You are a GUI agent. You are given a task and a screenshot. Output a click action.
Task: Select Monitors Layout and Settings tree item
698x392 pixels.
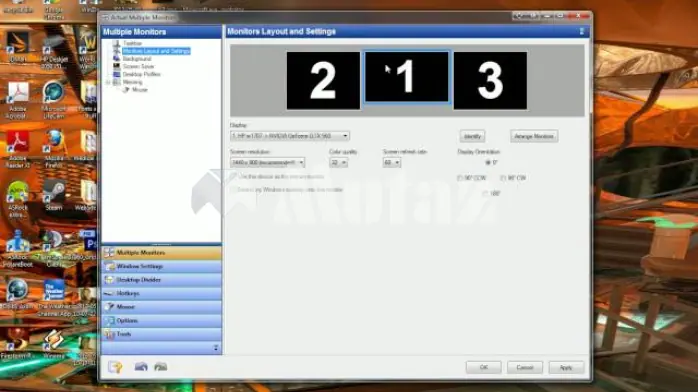pyautogui.click(x=156, y=51)
